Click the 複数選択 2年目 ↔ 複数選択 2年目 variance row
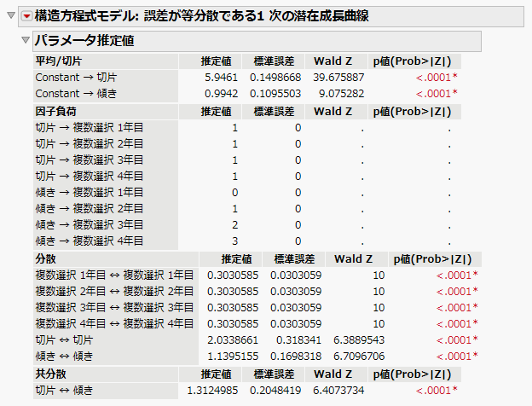Image resolution: width=532 pixels, height=406 pixels. (115, 292)
